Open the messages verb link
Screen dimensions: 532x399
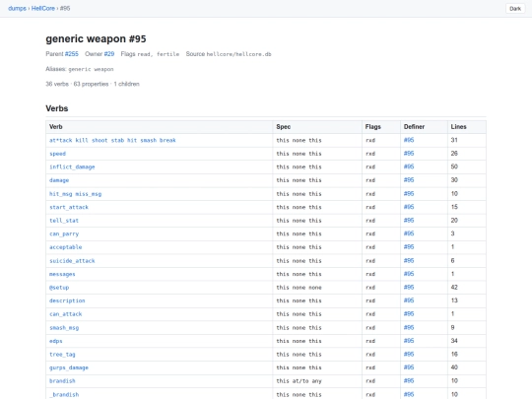62,274
